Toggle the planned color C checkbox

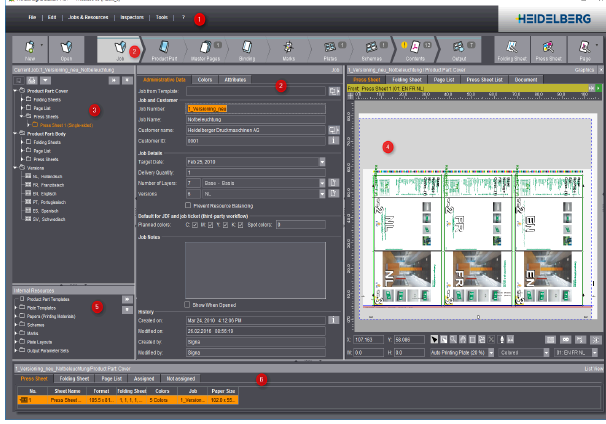click(x=195, y=225)
